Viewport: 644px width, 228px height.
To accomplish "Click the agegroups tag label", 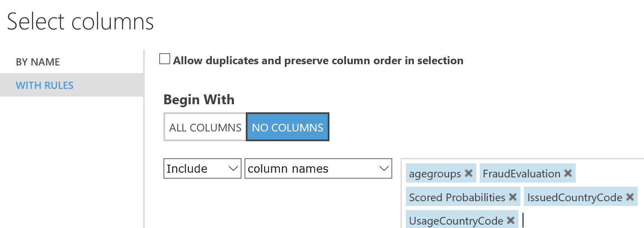I will click(x=435, y=174).
